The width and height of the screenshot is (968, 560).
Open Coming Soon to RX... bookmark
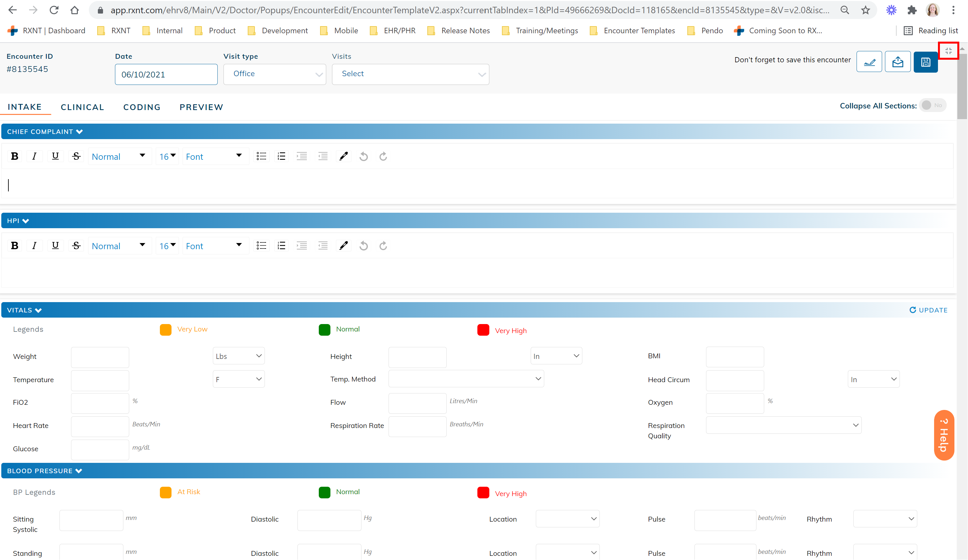[x=778, y=31]
